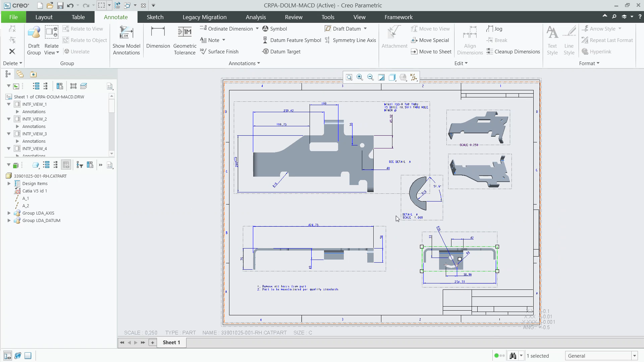Open the Annotations group dropdown
Screen dimensions: 644x362
tap(244, 63)
